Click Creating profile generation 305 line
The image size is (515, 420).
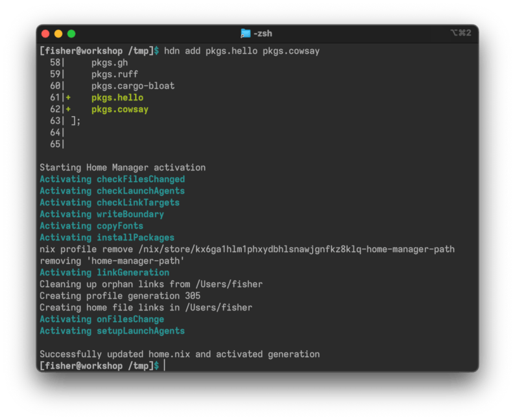pyautogui.click(x=120, y=296)
